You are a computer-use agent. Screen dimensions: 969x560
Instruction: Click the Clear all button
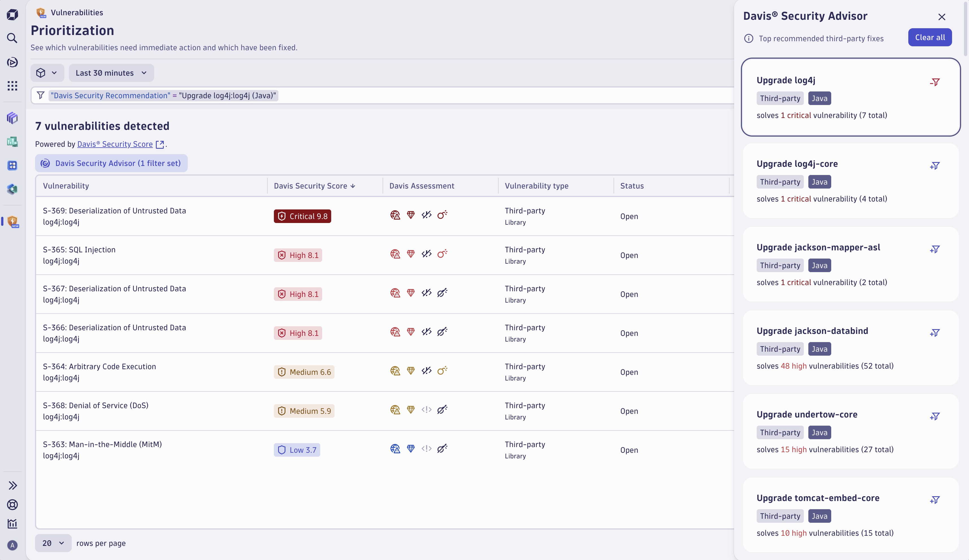pyautogui.click(x=930, y=37)
